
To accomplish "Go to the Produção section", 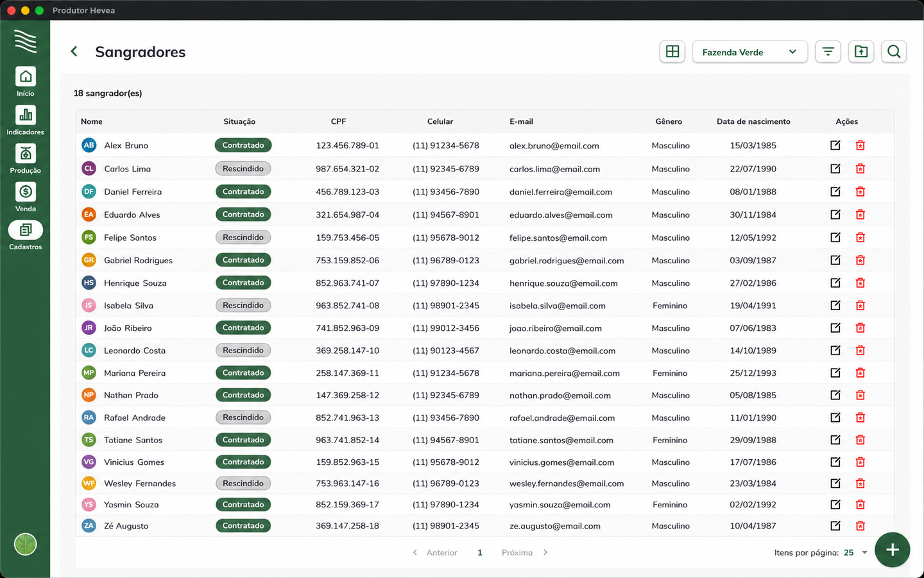I will pyautogui.click(x=26, y=159).
